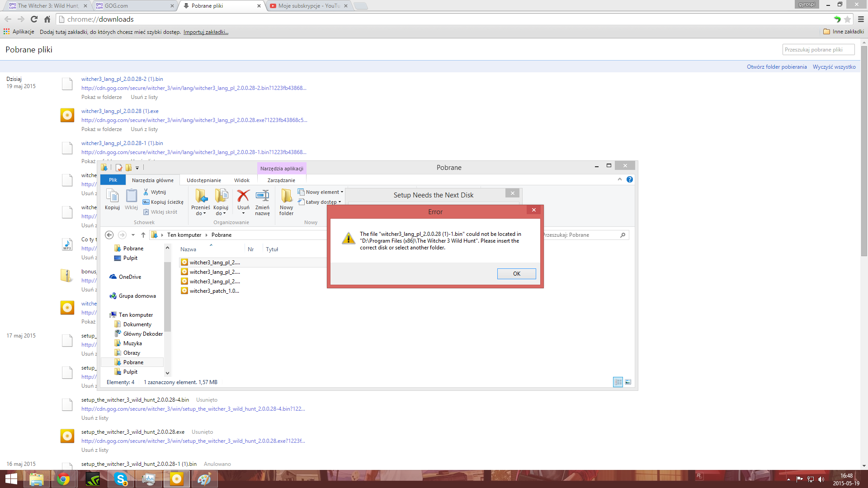Open File Explorer from taskbar
Viewport: 868px width, 488px height.
(x=36, y=479)
